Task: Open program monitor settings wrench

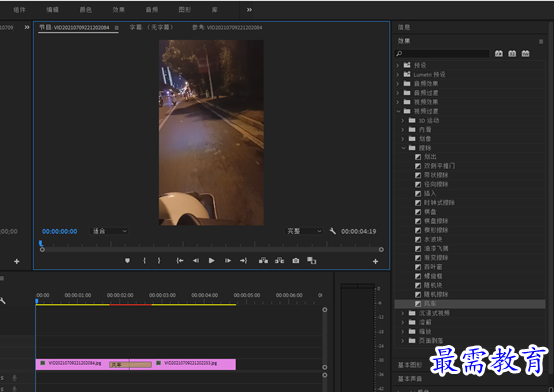Action: [x=332, y=231]
